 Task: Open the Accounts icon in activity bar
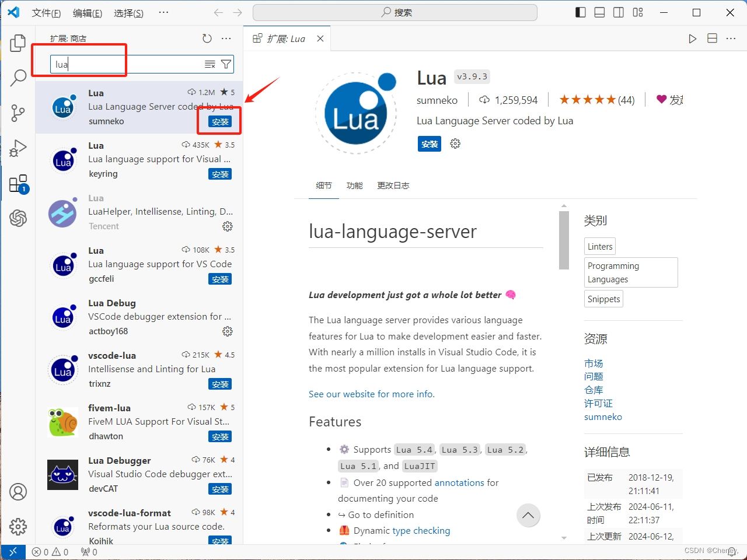click(x=18, y=492)
